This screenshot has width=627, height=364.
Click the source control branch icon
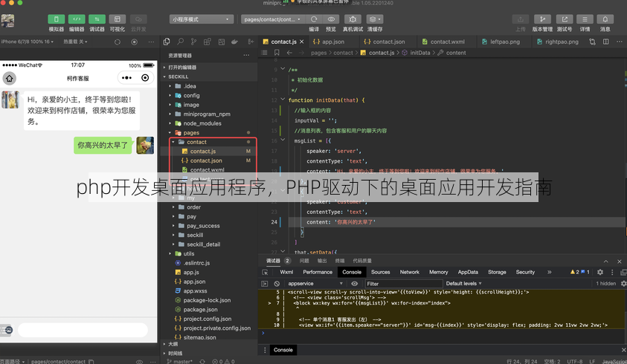click(x=193, y=42)
